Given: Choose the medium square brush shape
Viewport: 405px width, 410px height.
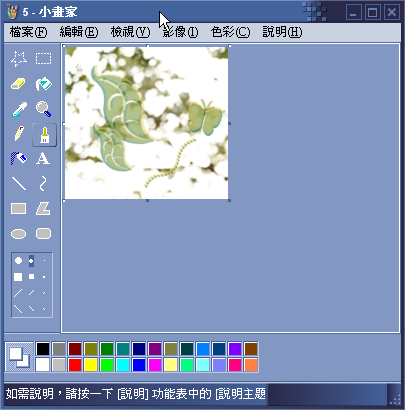Looking at the screenshot, I should point(31,277).
